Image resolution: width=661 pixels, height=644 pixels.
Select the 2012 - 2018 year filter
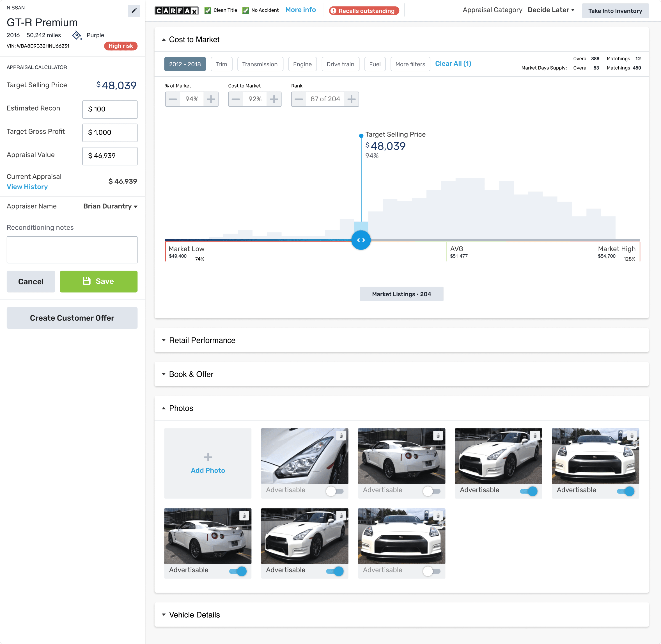coord(185,64)
